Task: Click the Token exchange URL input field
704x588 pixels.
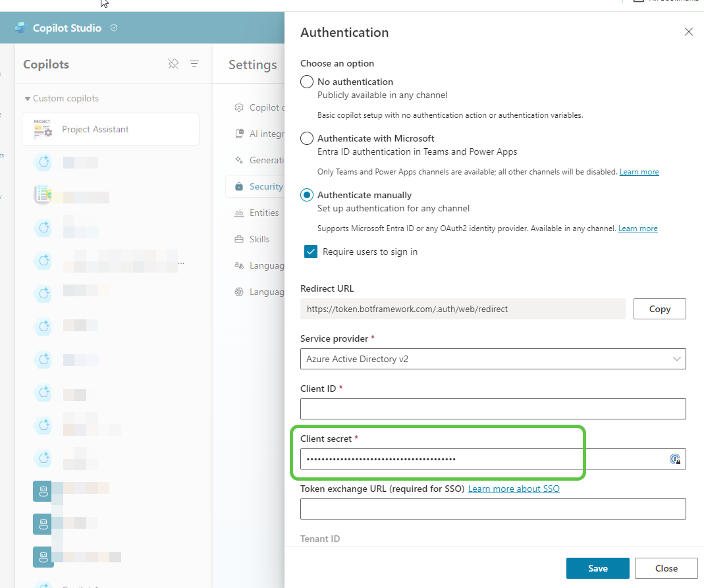Action: pos(493,508)
